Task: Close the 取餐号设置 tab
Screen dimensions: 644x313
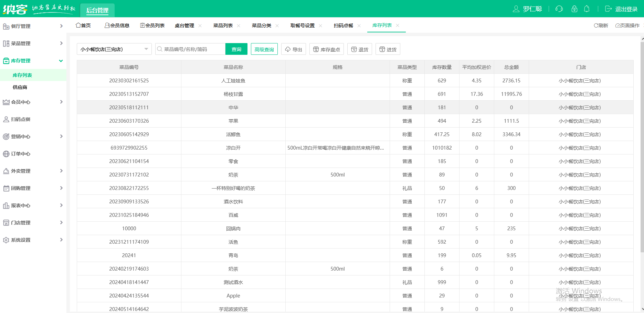Action: tap(320, 26)
